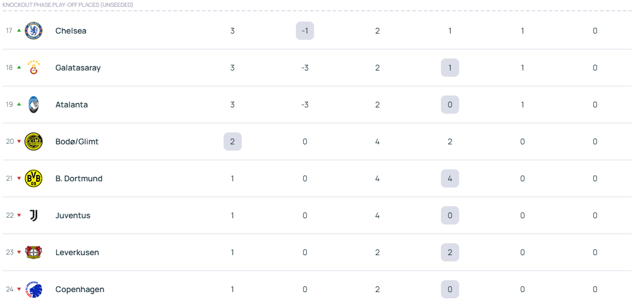Click the red down arrow beside rank 24
The width and height of the screenshot is (644, 308).
click(19, 289)
